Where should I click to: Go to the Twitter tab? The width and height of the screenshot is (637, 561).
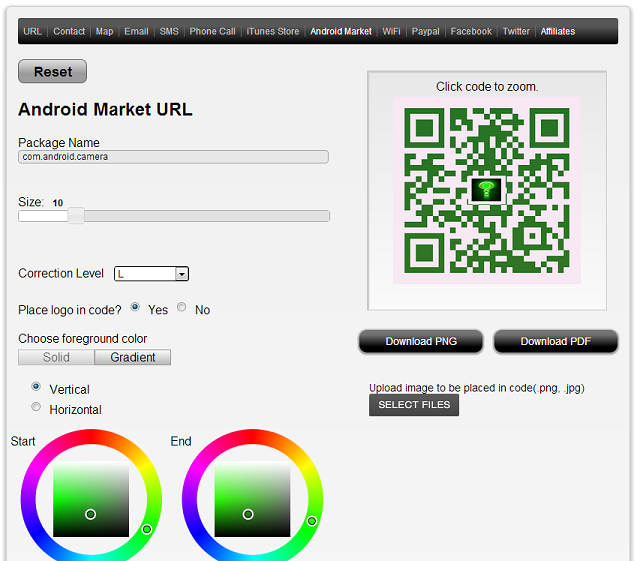(x=516, y=31)
